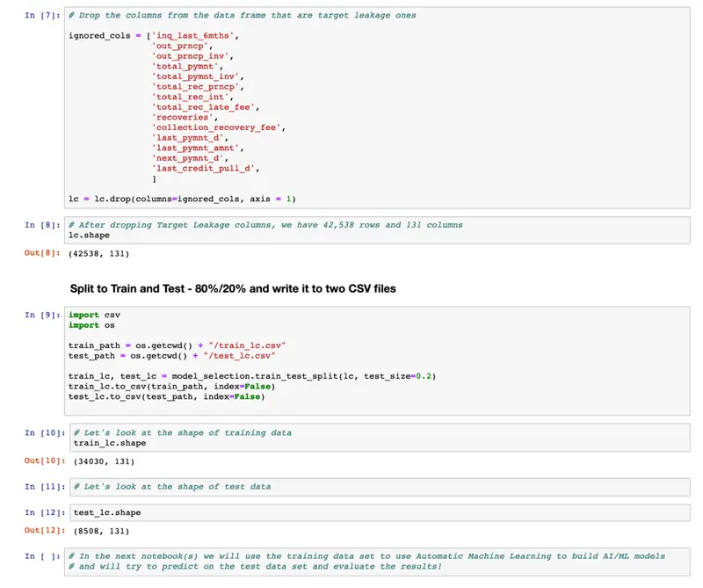Image resolution: width=703 pixels, height=588 pixels.
Task: Click the 'In the next notebook(s)' comment line
Action: coord(366,556)
